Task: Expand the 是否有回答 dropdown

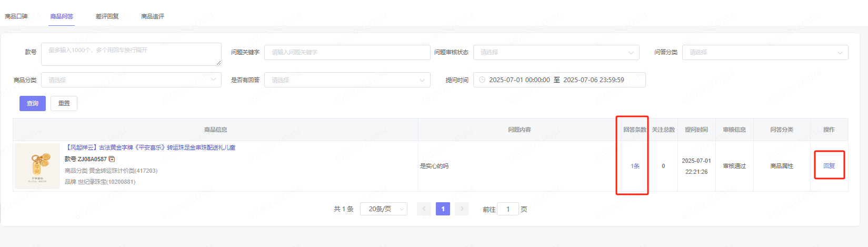Action: click(x=346, y=80)
